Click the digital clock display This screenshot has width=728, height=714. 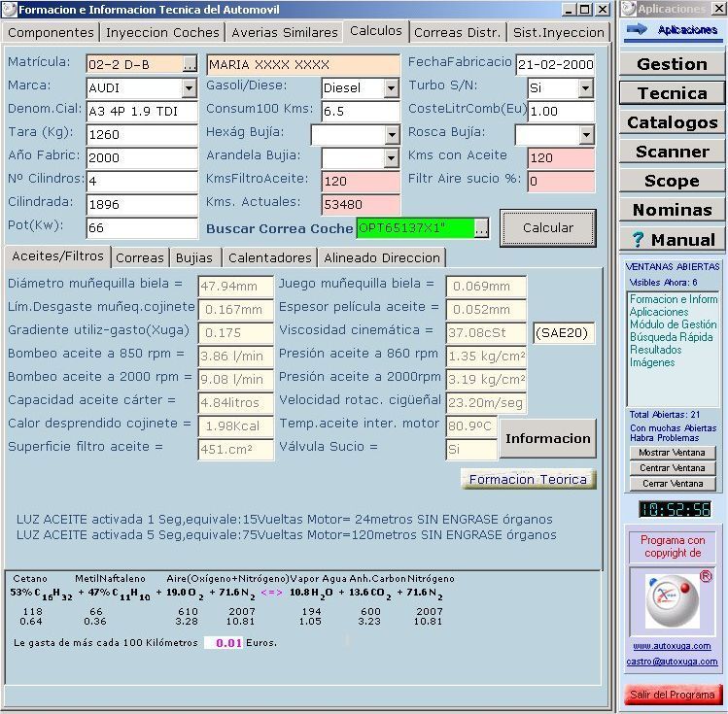(675, 509)
